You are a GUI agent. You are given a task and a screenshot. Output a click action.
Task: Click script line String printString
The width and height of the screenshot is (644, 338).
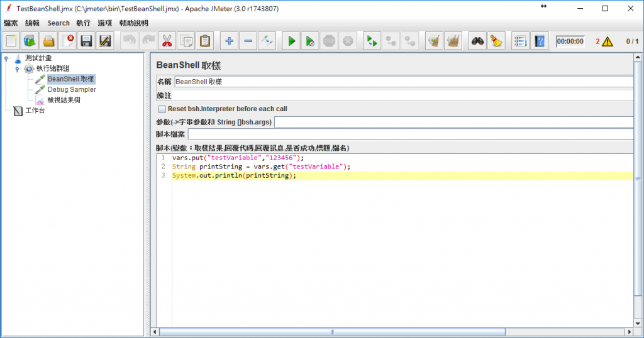point(261,166)
